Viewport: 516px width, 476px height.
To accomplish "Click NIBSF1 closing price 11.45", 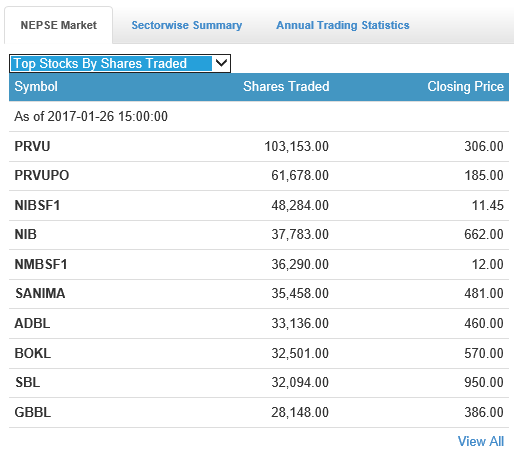I will tap(488, 205).
